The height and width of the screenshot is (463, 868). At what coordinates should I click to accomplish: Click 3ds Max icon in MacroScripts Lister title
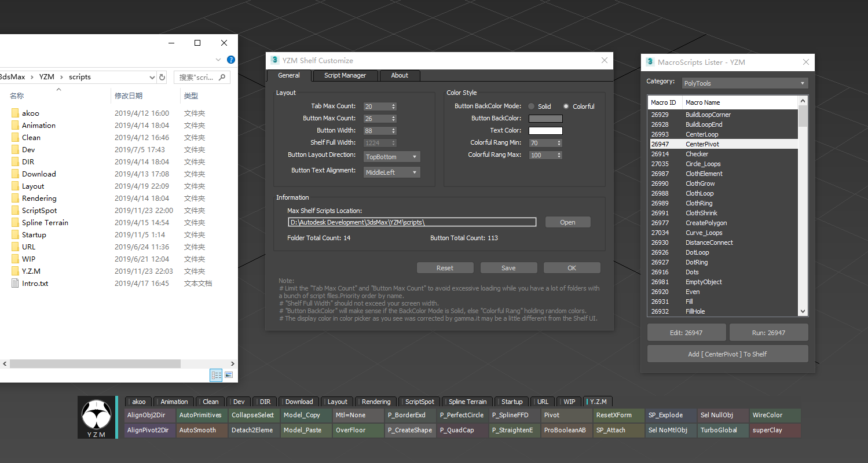pyautogui.click(x=650, y=62)
